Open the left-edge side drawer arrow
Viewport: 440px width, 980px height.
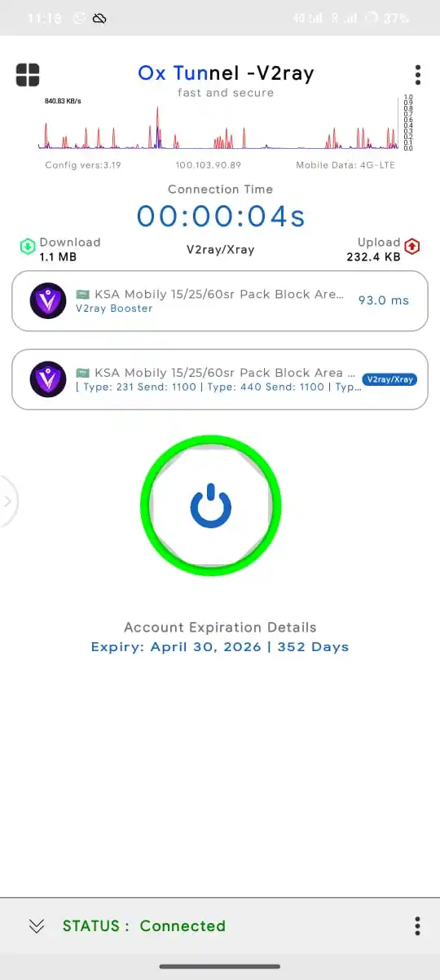(x=7, y=501)
